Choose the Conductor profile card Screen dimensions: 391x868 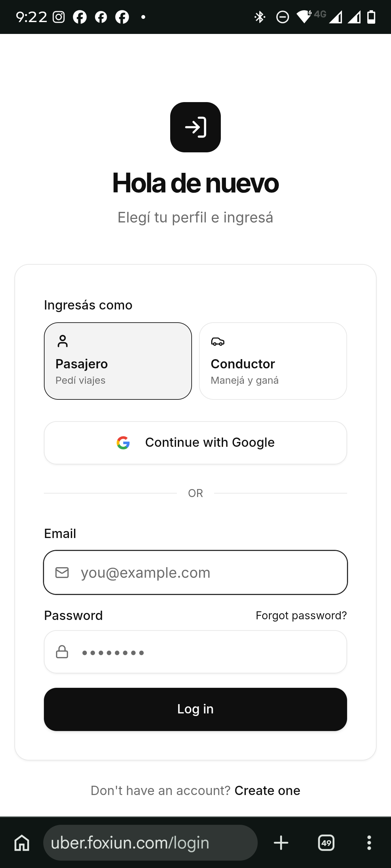273,361
